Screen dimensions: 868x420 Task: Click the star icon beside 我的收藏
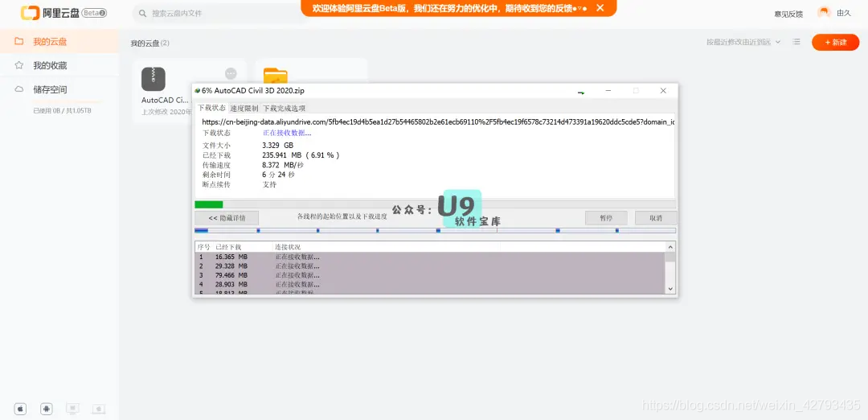(x=18, y=65)
